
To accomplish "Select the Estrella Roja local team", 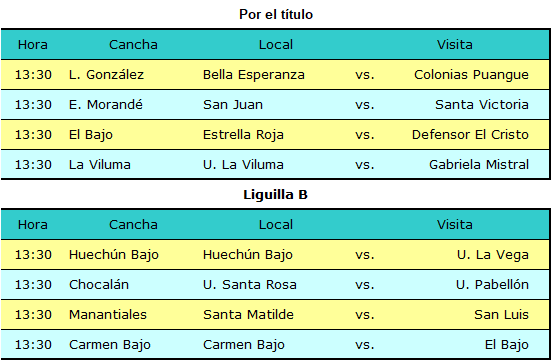I will 243,135.
